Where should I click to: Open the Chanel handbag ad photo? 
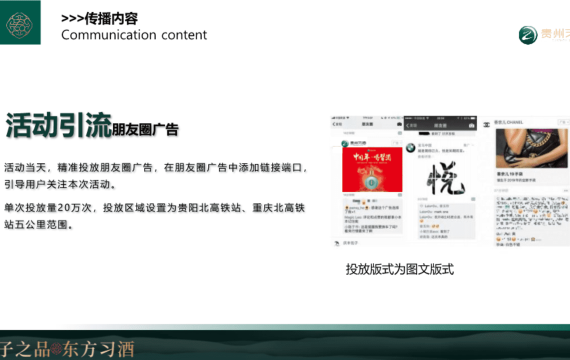coord(531,148)
